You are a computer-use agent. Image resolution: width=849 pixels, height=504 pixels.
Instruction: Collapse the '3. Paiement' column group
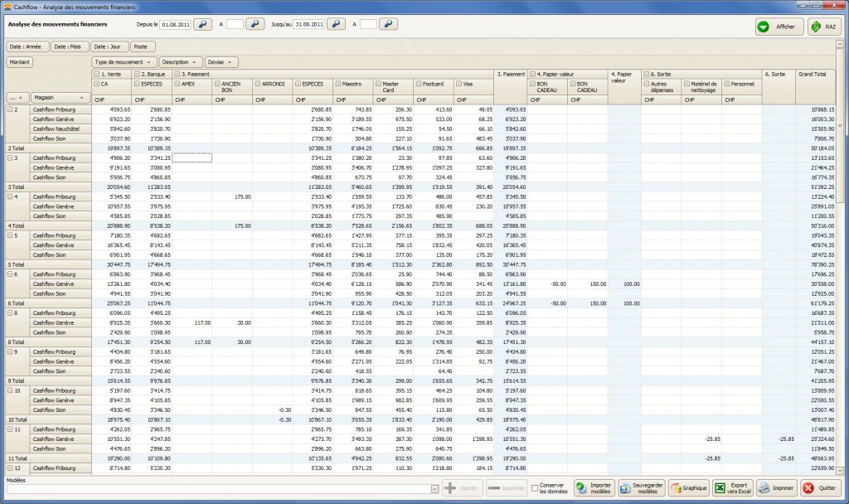pyautogui.click(x=177, y=75)
